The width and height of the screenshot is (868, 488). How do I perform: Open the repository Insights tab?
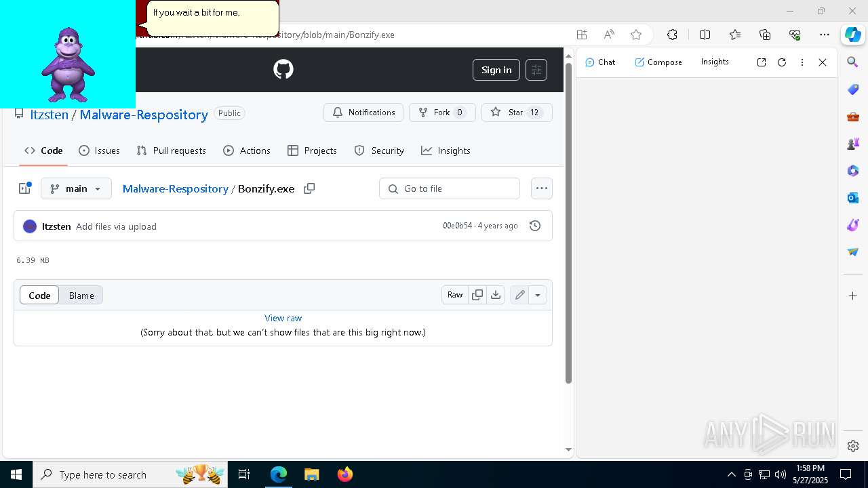(446, 150)
